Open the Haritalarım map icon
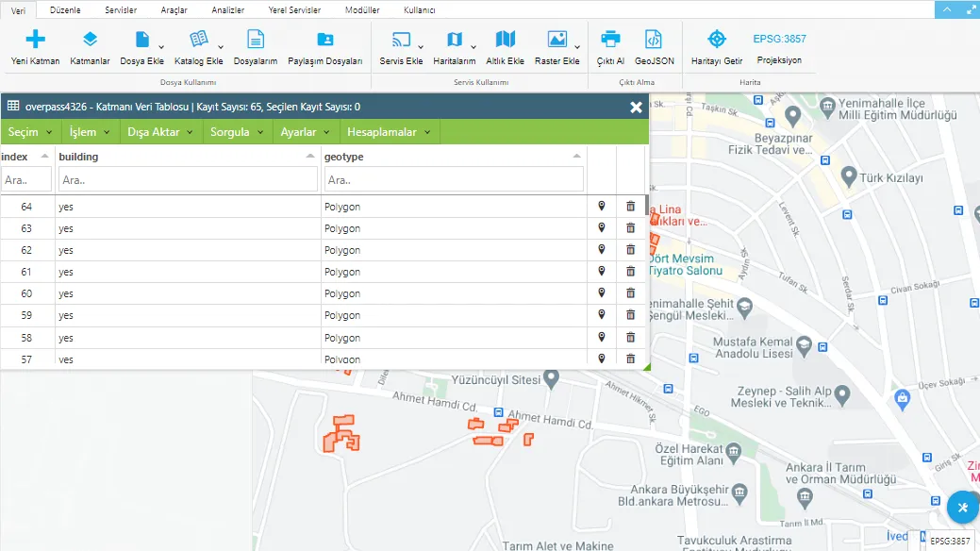980x551 pixels. click(455, 40)
